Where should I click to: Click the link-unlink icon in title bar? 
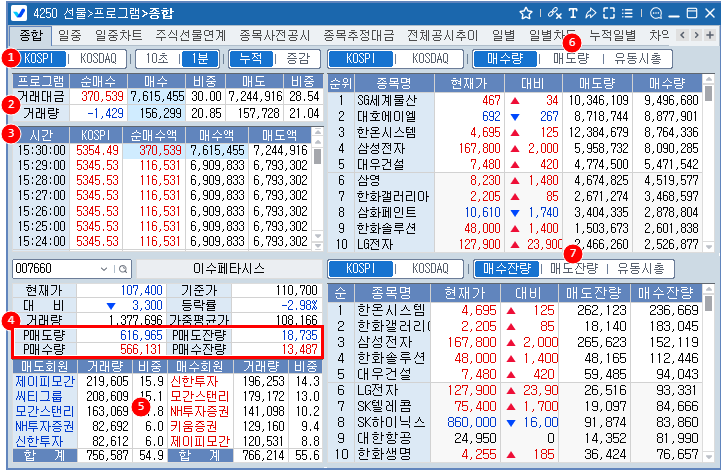[x=555, y=13]
